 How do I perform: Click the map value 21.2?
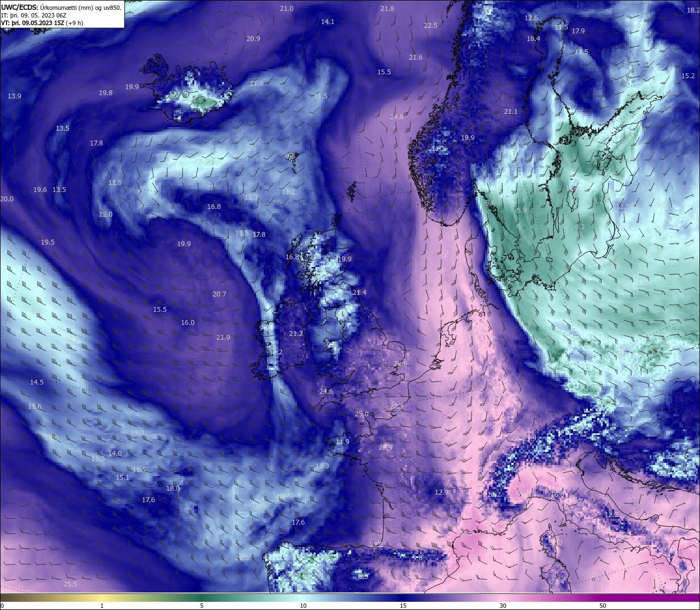pos(296,334)
